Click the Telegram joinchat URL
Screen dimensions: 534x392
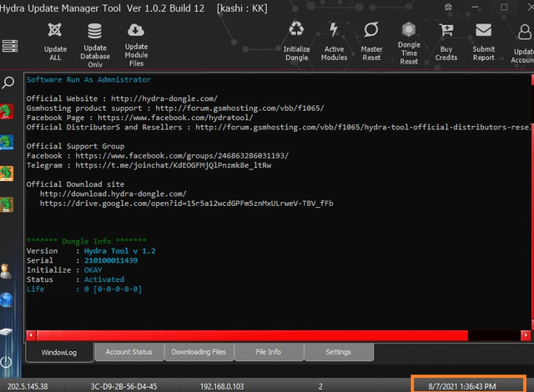pyautogui.click(x=174, y=165)
